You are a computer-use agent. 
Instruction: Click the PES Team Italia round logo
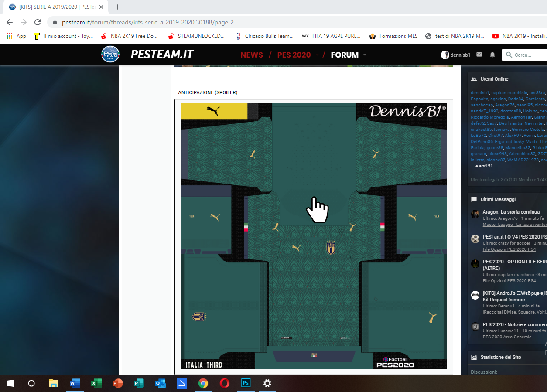point(110,55)
